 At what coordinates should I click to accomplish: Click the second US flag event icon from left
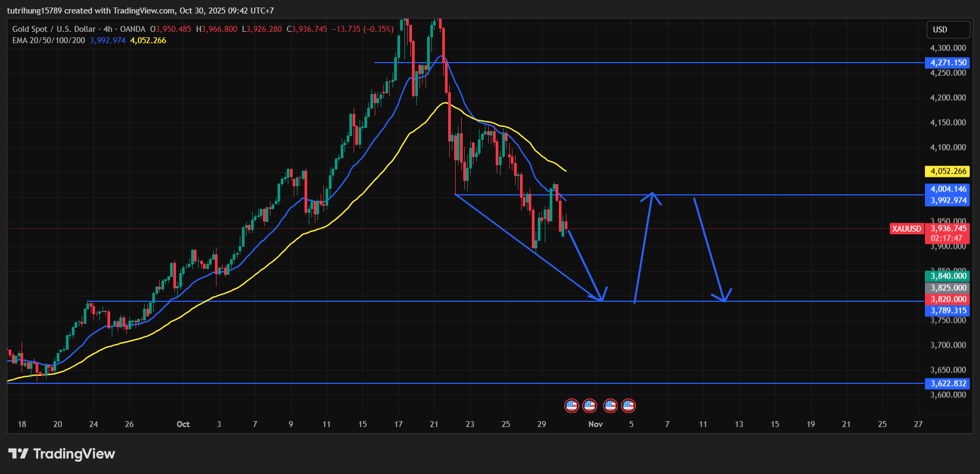pos(590,405)
